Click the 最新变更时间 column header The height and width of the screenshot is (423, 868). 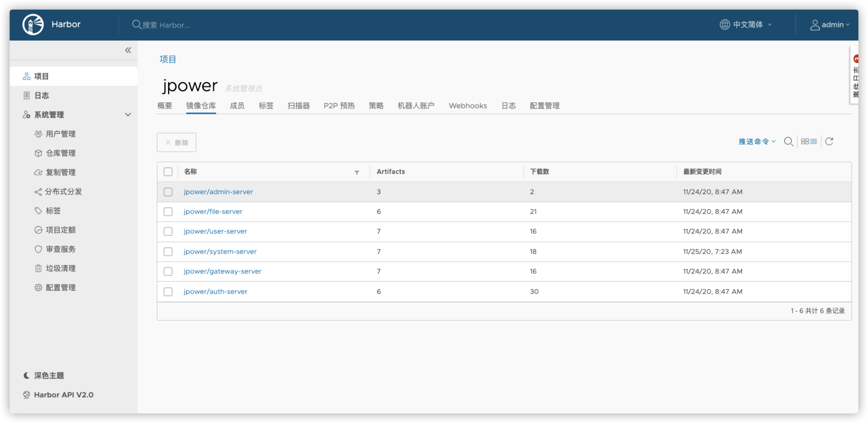(702, 172)
